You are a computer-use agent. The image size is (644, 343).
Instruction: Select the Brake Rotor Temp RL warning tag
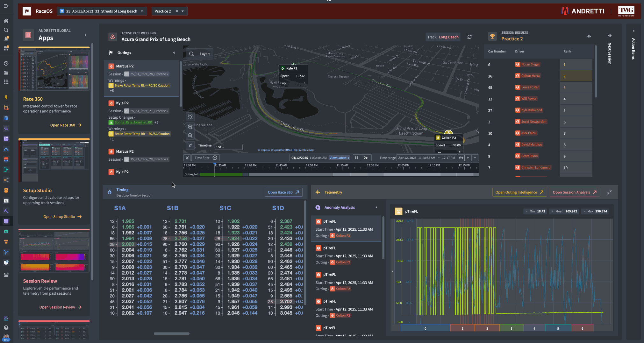click(140, 85)
